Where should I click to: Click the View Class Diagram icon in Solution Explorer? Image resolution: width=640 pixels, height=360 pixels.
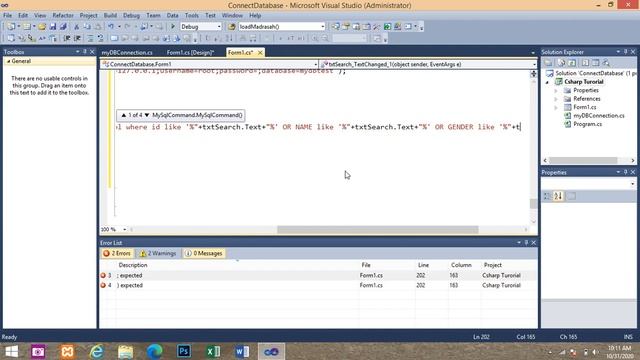pyautogui.click(x=606, y=63)
